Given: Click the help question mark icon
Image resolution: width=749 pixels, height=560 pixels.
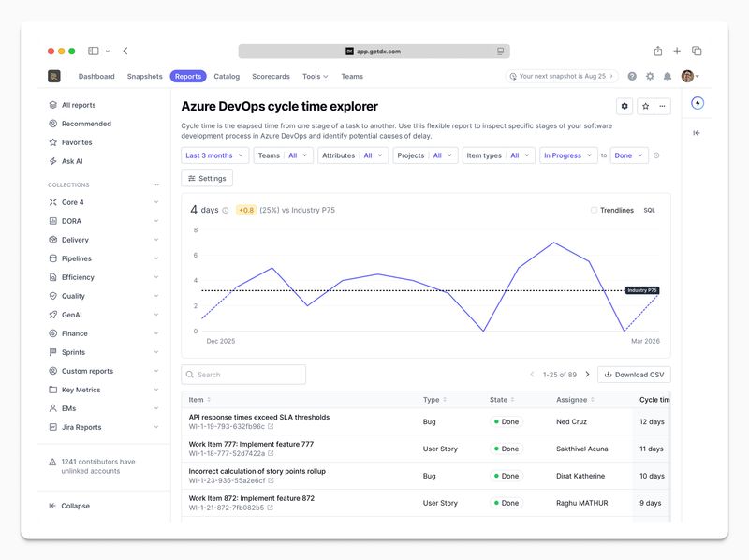Looking at the screenshot, I should click(x=632, y=77).
